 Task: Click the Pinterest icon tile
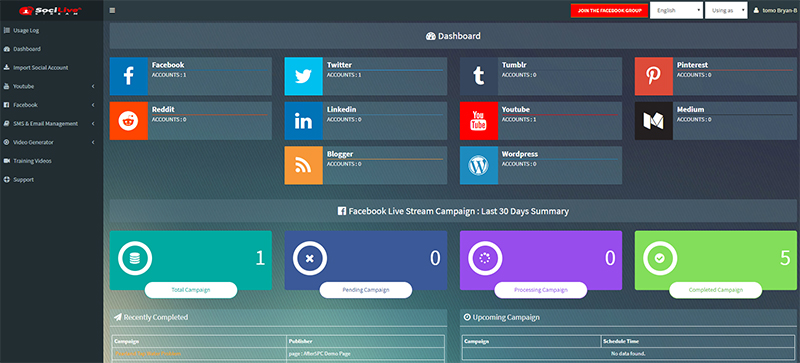[x=654, y=76]
